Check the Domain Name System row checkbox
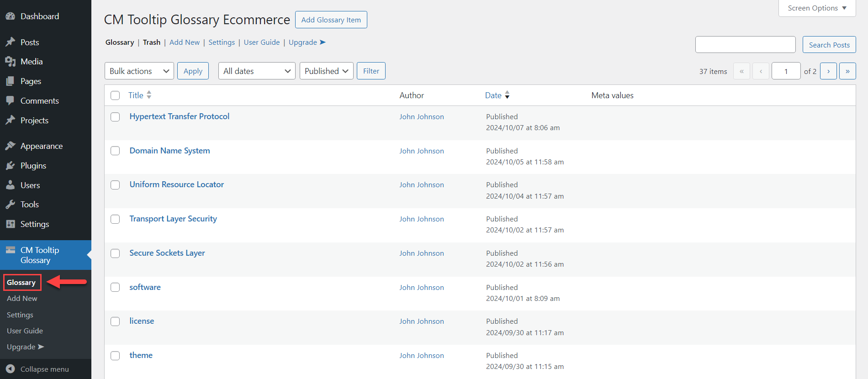Viewport: 868px width, 379px height. (115, 151)
